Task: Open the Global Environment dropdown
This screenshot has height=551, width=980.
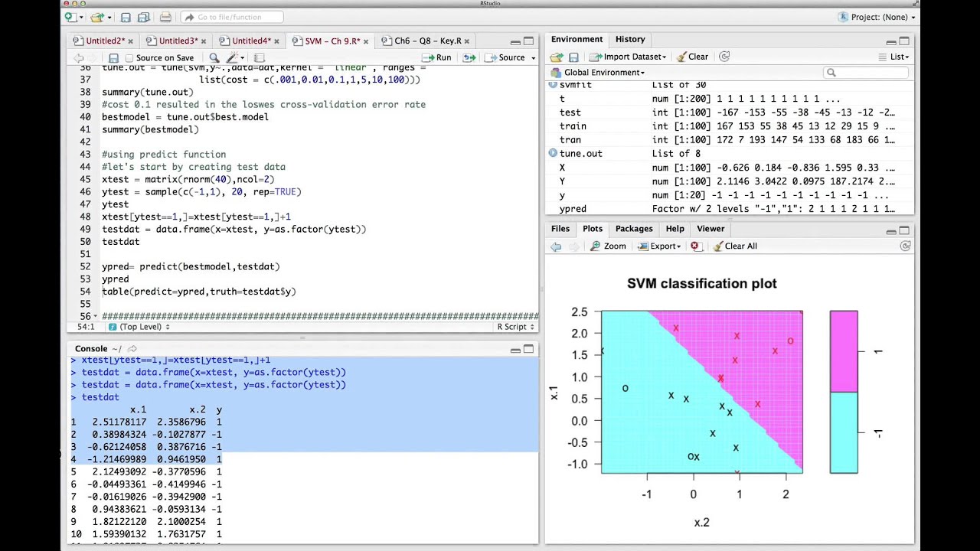Action: (x=598, y=73)
